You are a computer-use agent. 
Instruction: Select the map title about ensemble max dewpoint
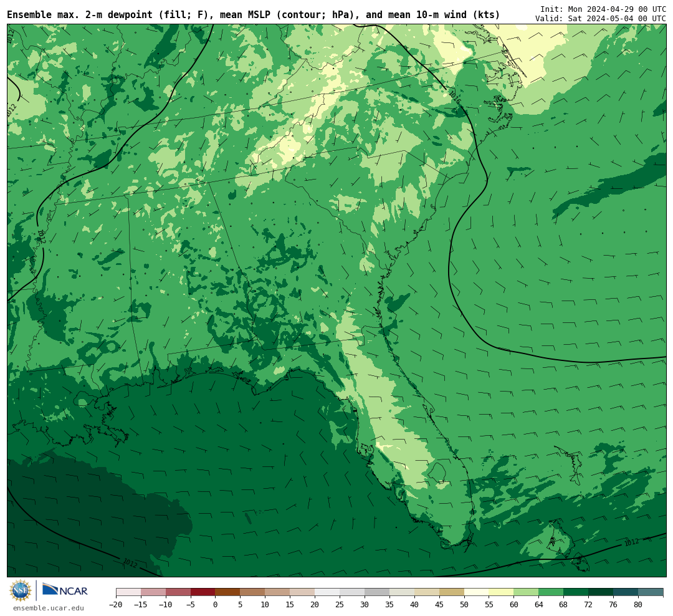point(253,15)
